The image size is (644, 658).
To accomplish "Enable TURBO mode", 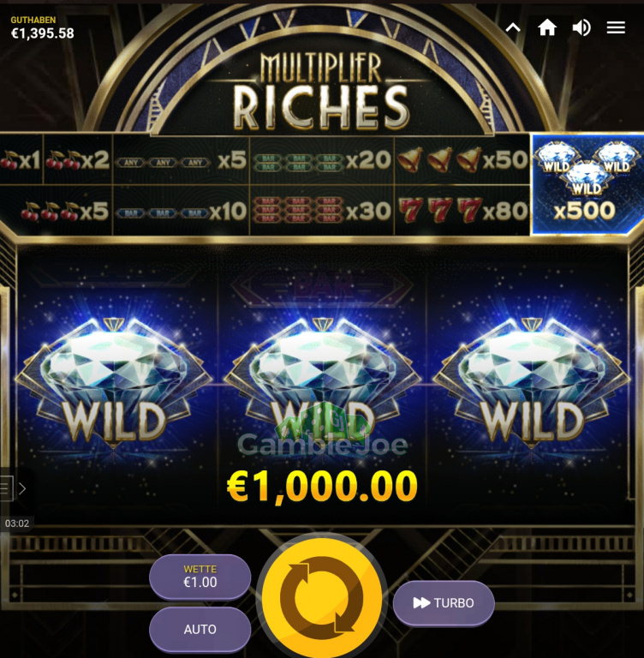I will 444,603.
